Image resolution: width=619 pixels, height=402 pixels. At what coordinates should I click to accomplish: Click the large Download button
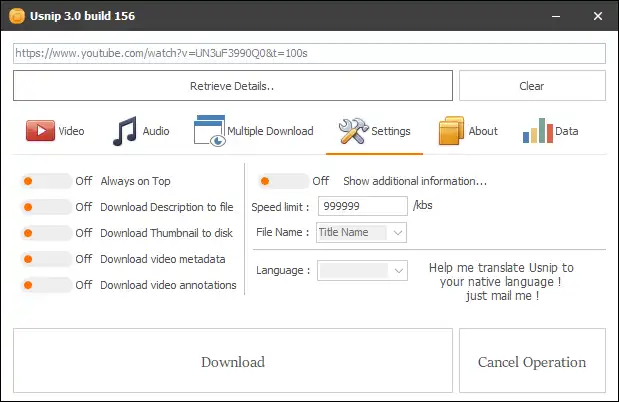[x=233, y=361]
